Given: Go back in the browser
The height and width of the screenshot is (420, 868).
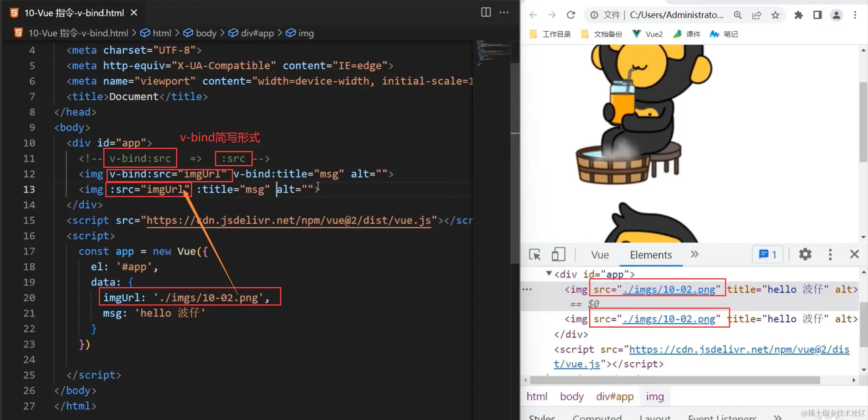Looking at the screenshot, I should coord(533,15).
